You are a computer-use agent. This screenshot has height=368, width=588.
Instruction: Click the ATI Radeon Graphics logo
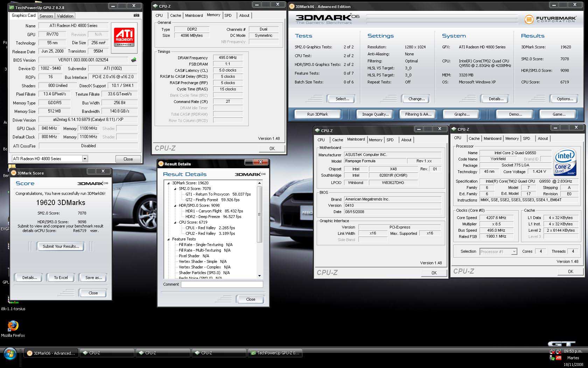(124, 38)
